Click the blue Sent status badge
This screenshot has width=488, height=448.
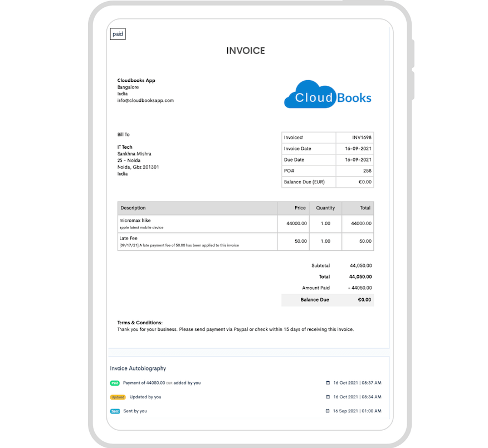(x=115, y=411)
